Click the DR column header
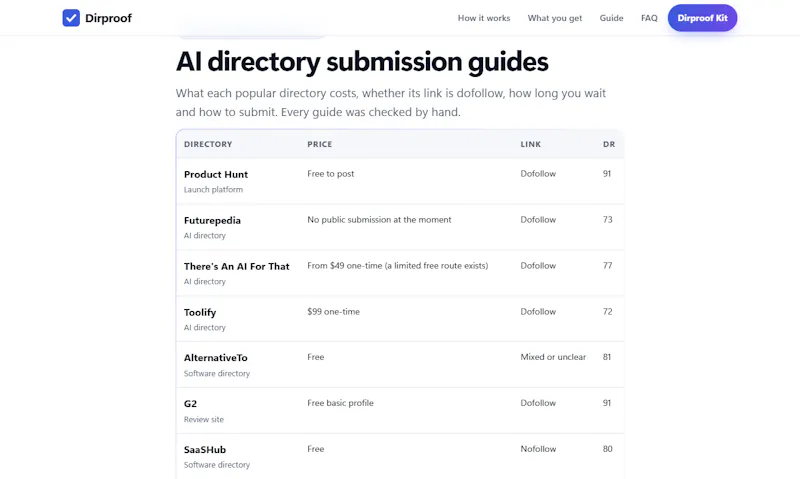The image size is (800, 479). tap(609, 144)
